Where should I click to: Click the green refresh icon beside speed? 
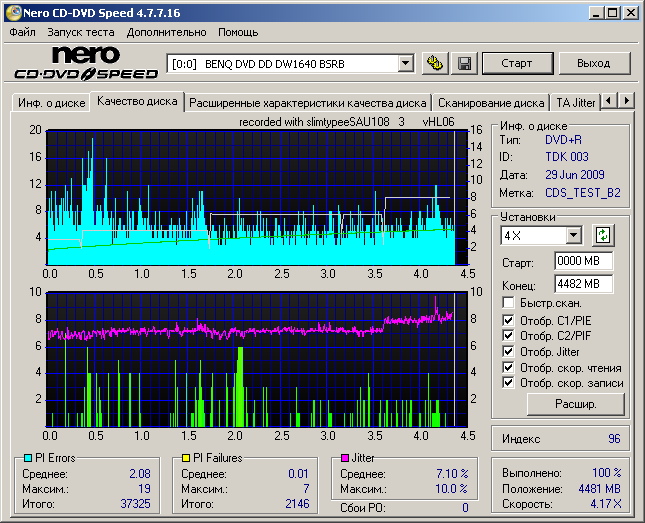pyautogui.click(x=602, y=235)
